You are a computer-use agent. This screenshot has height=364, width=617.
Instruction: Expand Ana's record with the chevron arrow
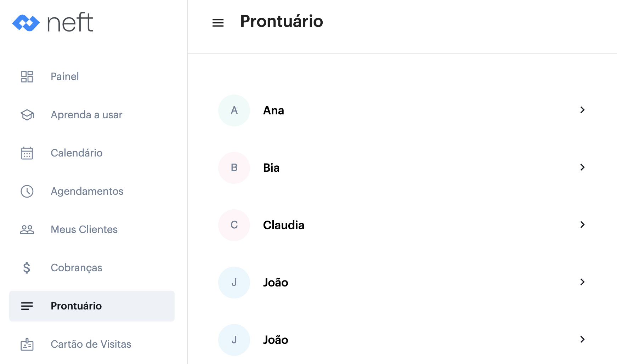(x=582, y=110)
